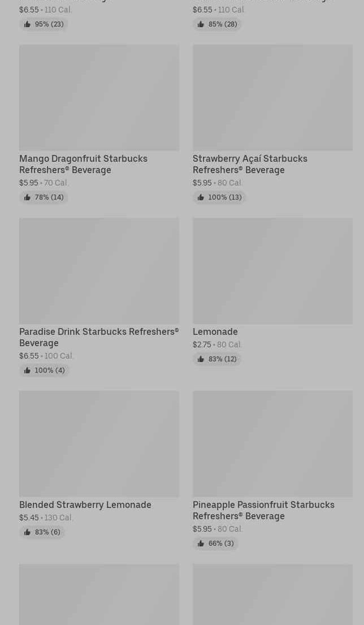This screenshot has height=625, width=364.
Task: Click thumbs-up icon on Strawberry Açaí rating
Action: (x=201, y=197)
